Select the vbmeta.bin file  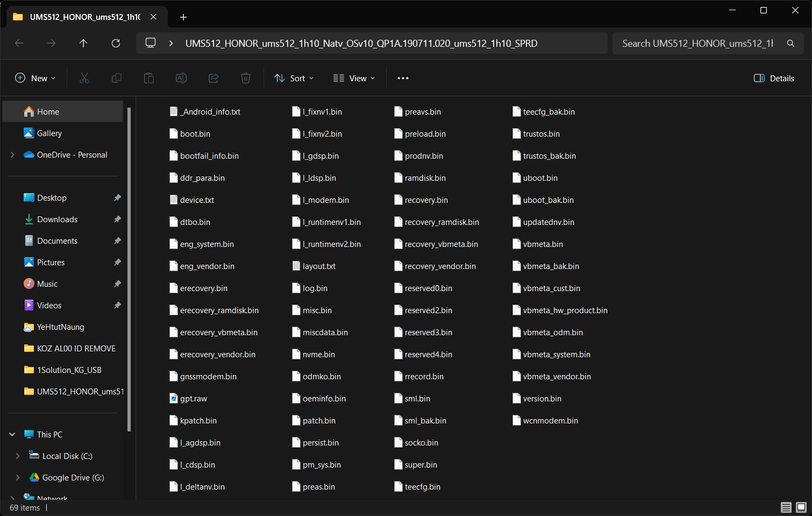(538, 244)
